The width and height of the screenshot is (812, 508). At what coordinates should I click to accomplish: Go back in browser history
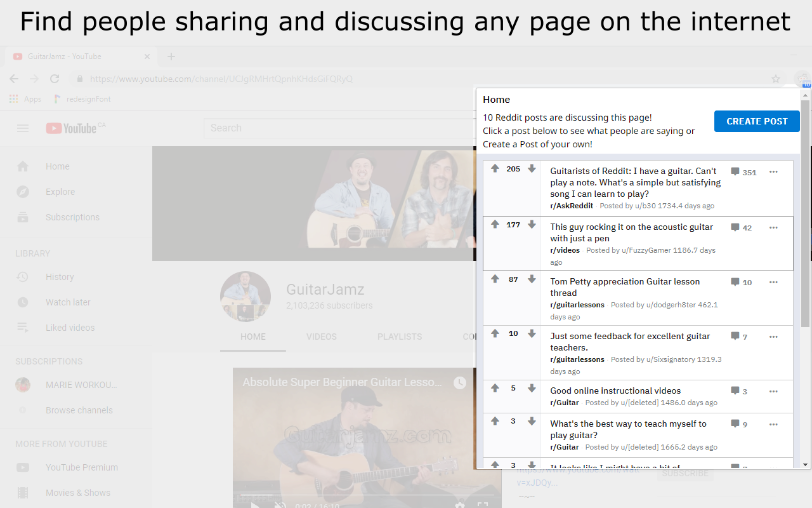click(14, 79)
